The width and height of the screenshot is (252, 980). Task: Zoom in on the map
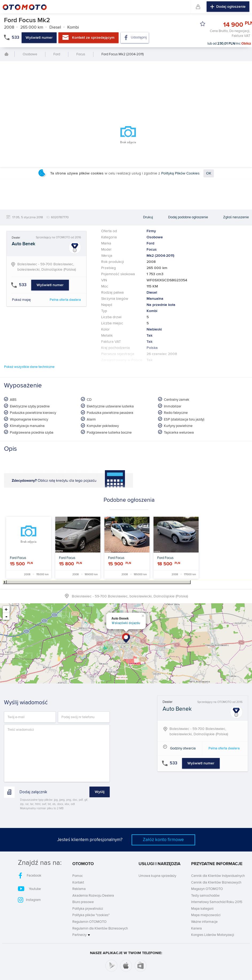click(6, 609)
